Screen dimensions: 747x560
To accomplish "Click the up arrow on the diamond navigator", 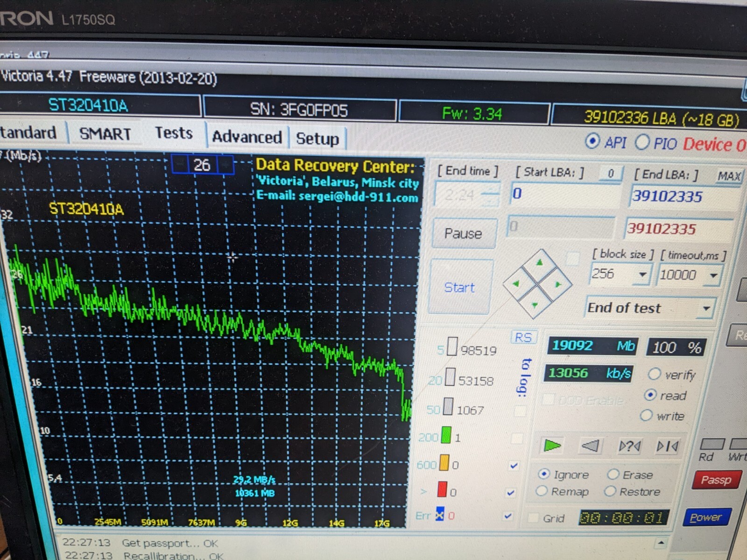I will click(x=540, y=263).
